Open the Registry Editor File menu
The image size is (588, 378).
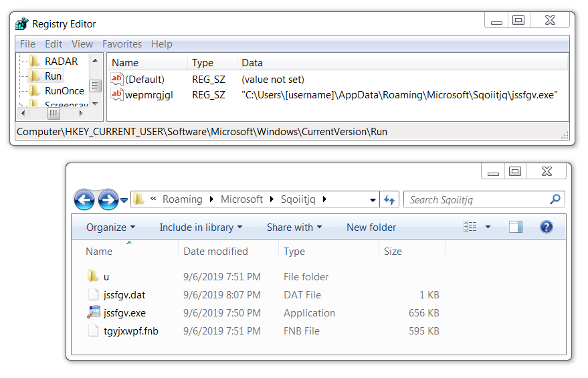(x=27, y=44)
